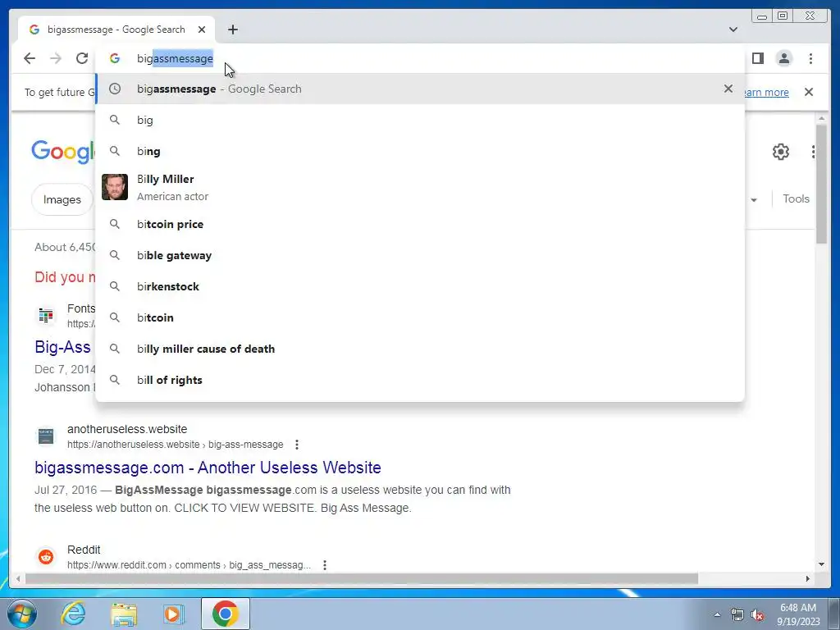
Task: Select 'billy miller cause of death' suggestion
Action: (x=420, y=349)
